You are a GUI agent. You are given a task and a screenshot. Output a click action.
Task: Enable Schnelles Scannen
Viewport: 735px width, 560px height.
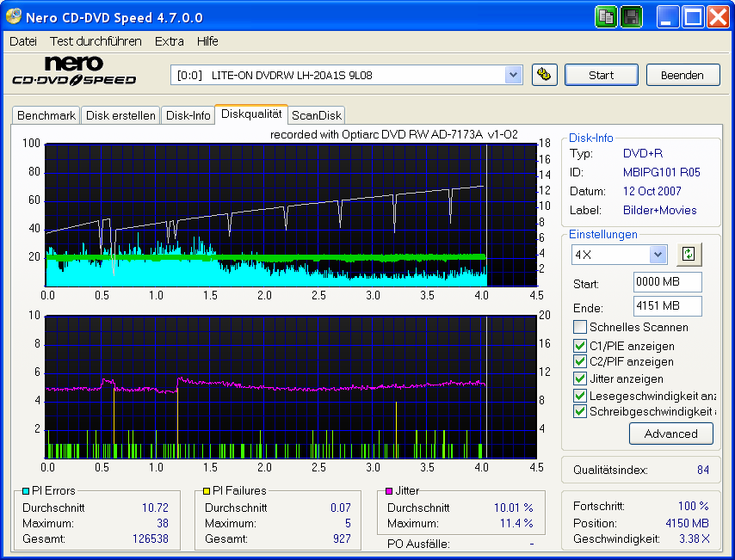(580, 325)
